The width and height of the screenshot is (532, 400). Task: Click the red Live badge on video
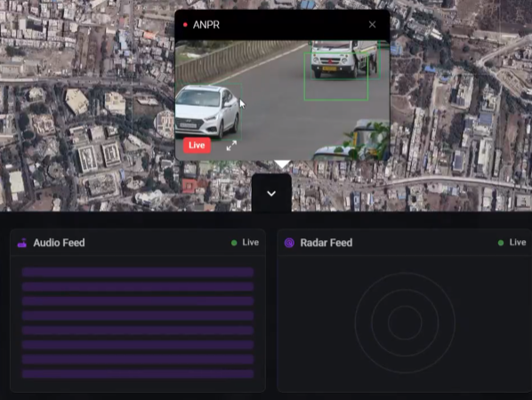[197, 146]
